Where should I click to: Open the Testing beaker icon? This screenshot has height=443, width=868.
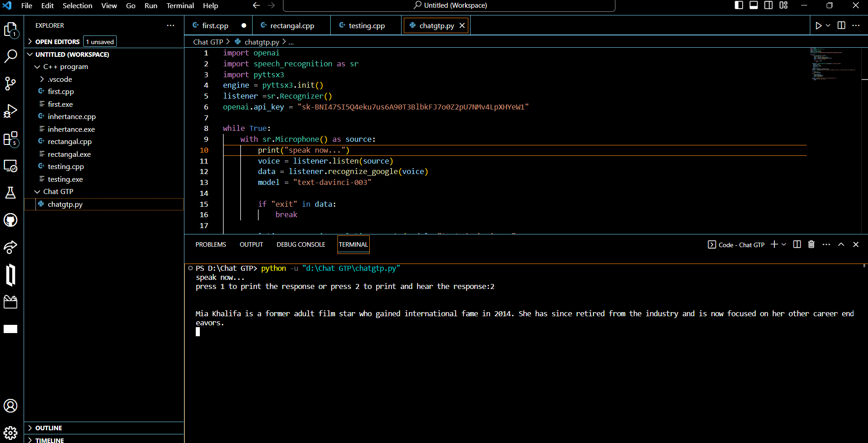click(x=10, y=193)
